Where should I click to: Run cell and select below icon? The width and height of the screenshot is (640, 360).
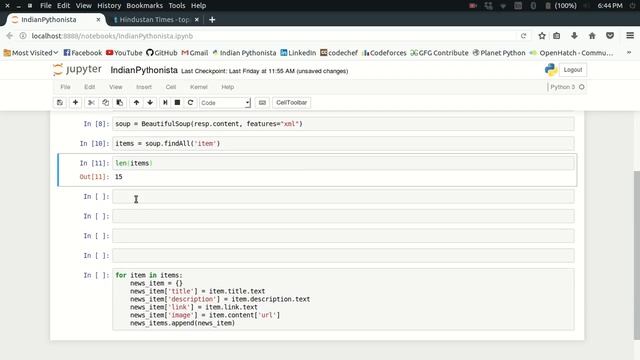165,102
